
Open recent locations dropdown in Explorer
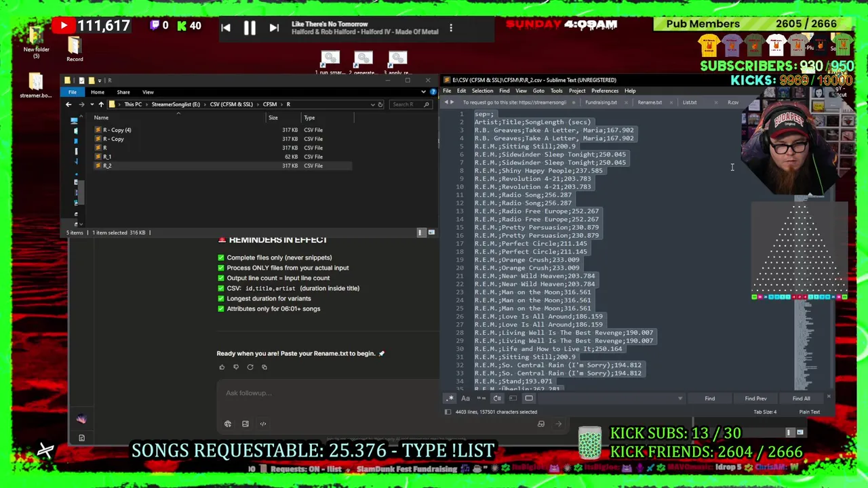point(92,104)
